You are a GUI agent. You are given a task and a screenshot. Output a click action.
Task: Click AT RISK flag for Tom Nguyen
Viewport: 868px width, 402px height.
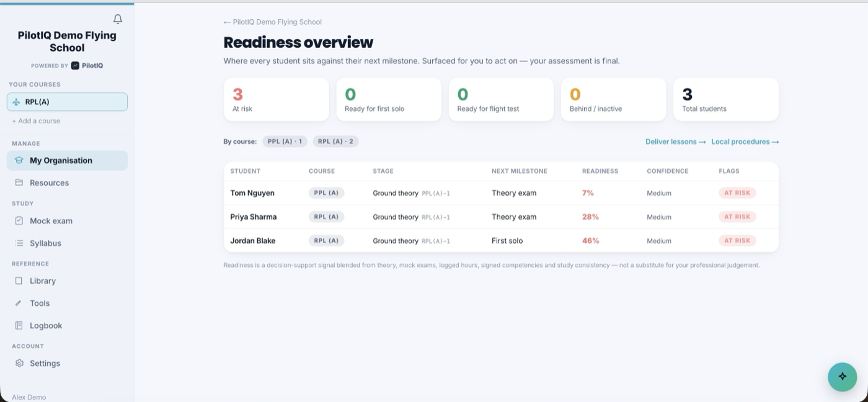(737, 193)
